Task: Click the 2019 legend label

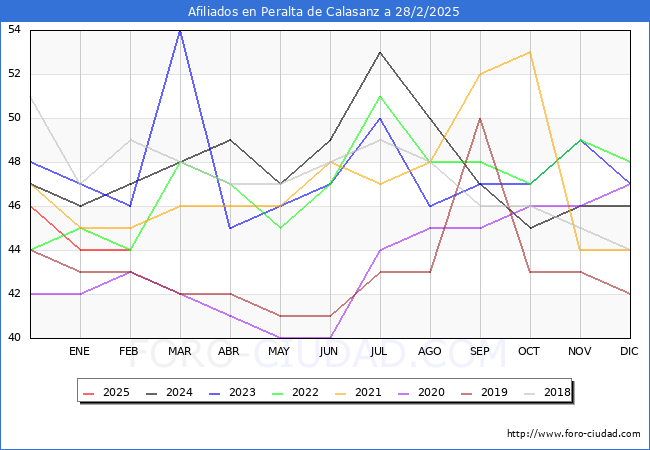Action: pos(494,392)
